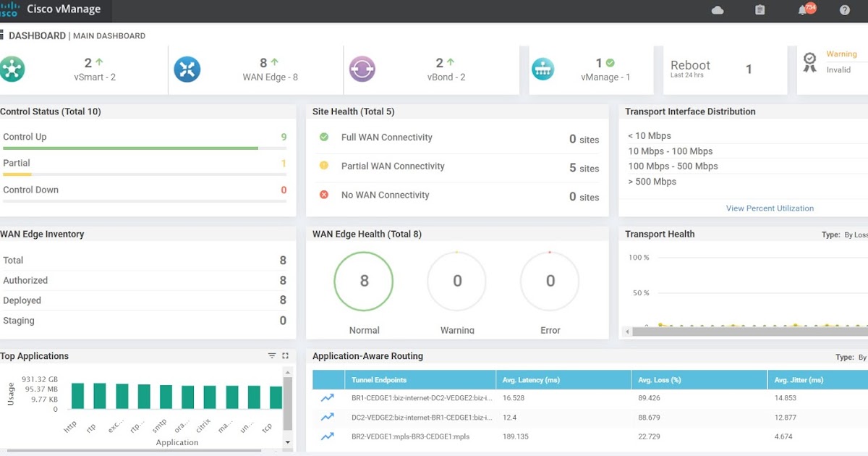The width and height of the screenshot is (868, 456).
Task: Open the cloud services icon in header
Action: 717,9
